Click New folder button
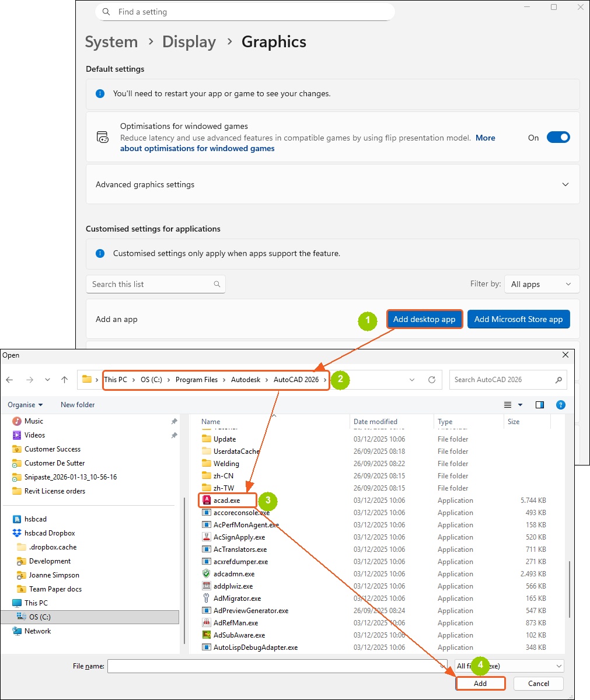This screenshot has height=700, width=590. point(78,405)
